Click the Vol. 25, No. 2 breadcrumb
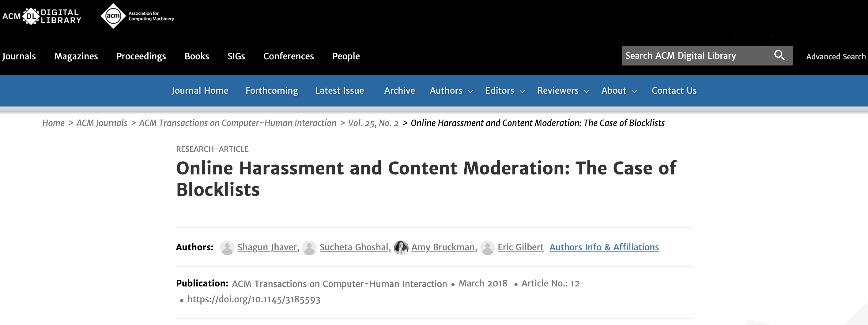868x325 pixels. 373,123
